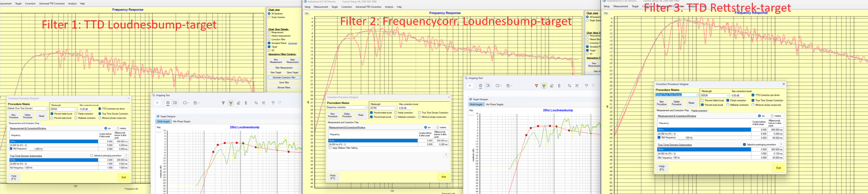Undo the last edit in Filter 1's Snipping Tool
The width and height of the screenshot is (868, 194).
point(273,103)
